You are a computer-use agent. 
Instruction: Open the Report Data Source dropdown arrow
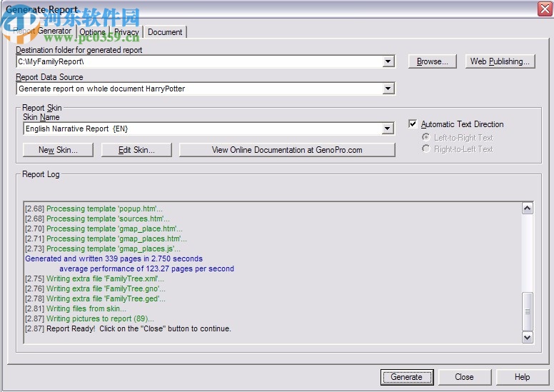point(388,89)
